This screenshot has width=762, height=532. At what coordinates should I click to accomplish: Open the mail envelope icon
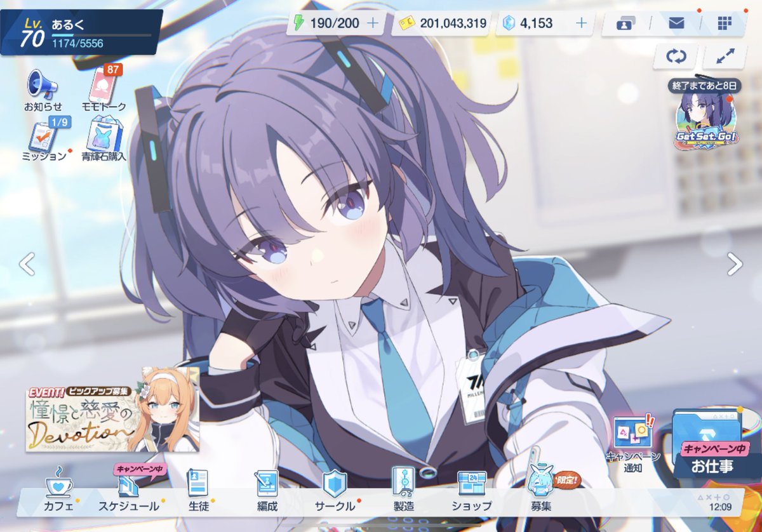(676, 24)
